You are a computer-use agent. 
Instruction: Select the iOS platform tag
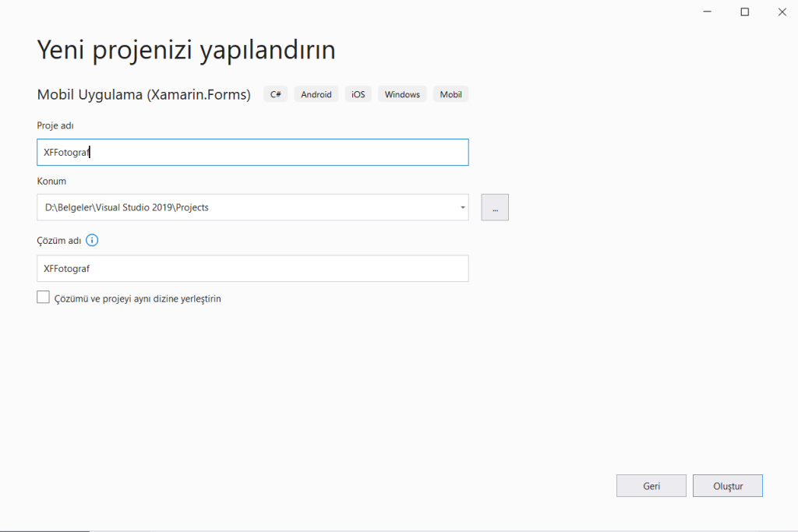pyautogui.click(x=358, y=94)
